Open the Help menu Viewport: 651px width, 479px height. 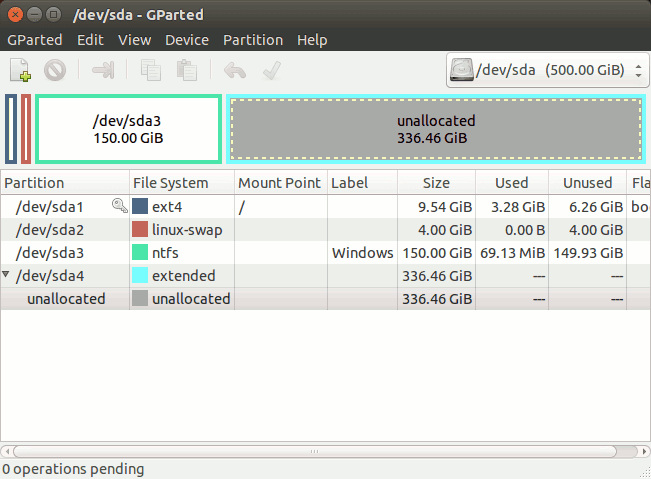[x=312, y=40]
